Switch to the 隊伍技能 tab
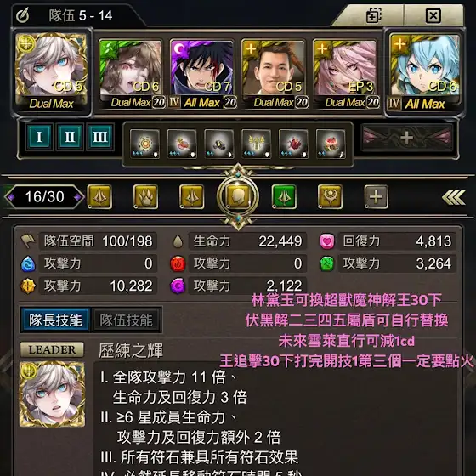The height and width of the screenshot is (476, 476). pos(126,320)
